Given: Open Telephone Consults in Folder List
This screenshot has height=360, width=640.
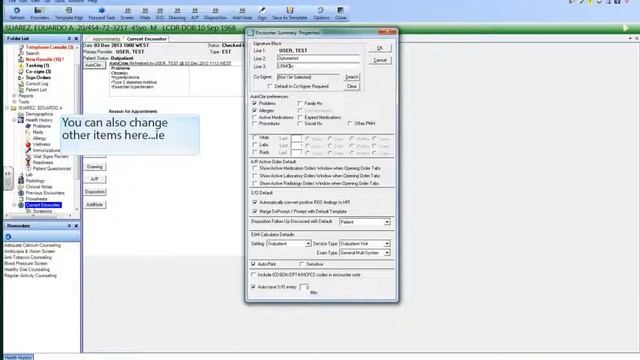Looking at the screenshot, I should point(49,47).
